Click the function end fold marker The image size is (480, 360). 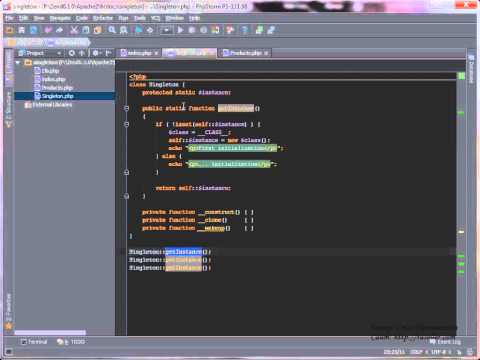[x=126, y=196]
